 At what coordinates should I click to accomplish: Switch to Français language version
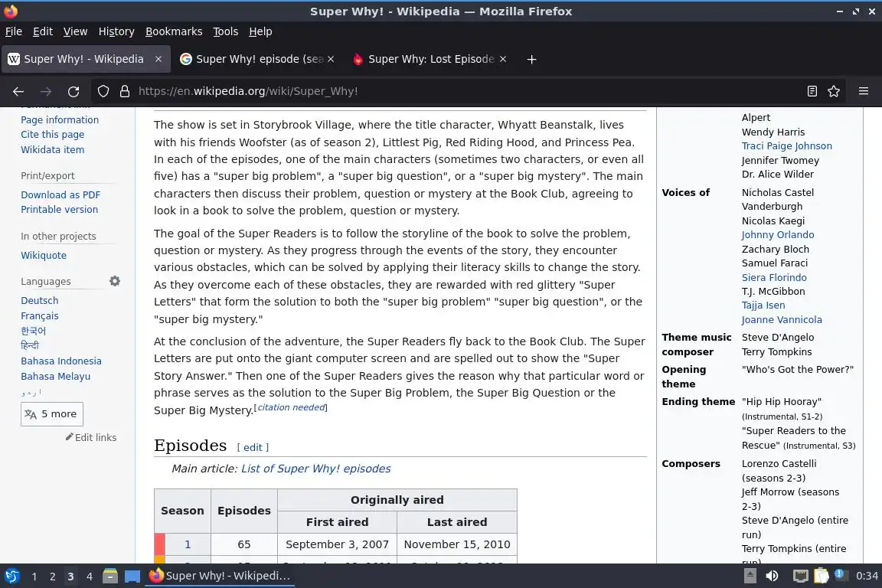pos(39,315)
